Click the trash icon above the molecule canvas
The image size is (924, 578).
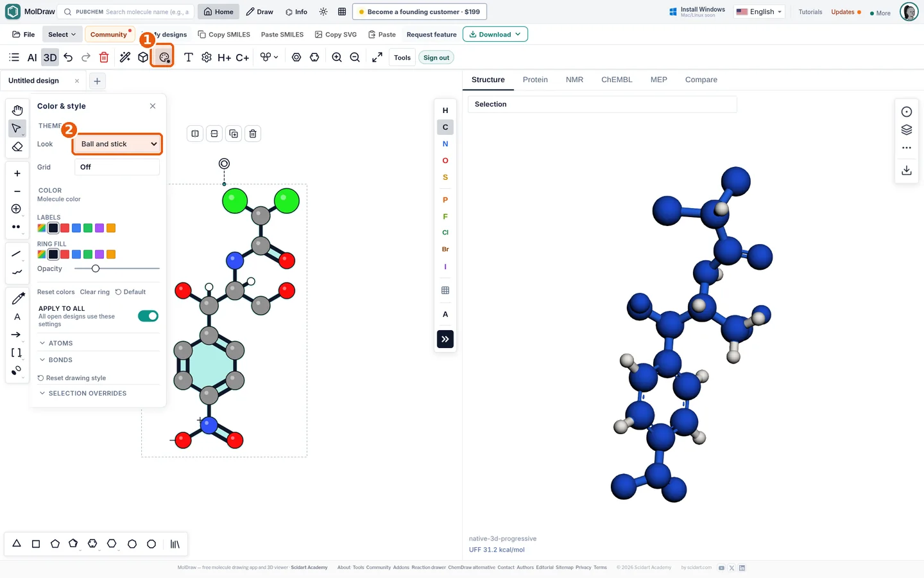point(253,134)
